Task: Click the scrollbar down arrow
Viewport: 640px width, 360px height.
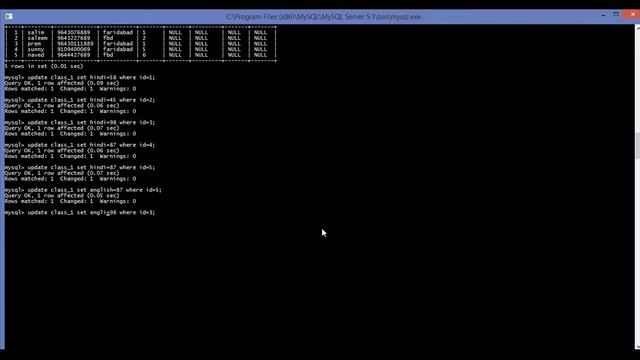Action: (637, 347)
